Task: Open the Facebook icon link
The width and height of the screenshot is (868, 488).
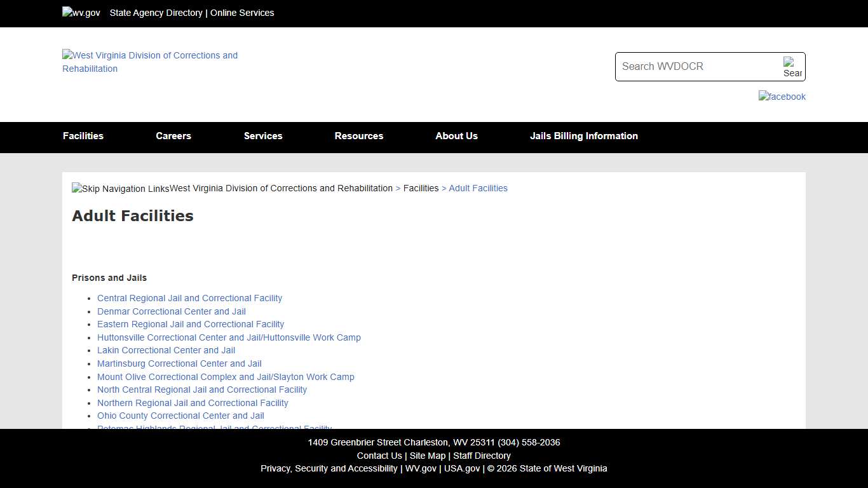Action: (x=782, y=97)
